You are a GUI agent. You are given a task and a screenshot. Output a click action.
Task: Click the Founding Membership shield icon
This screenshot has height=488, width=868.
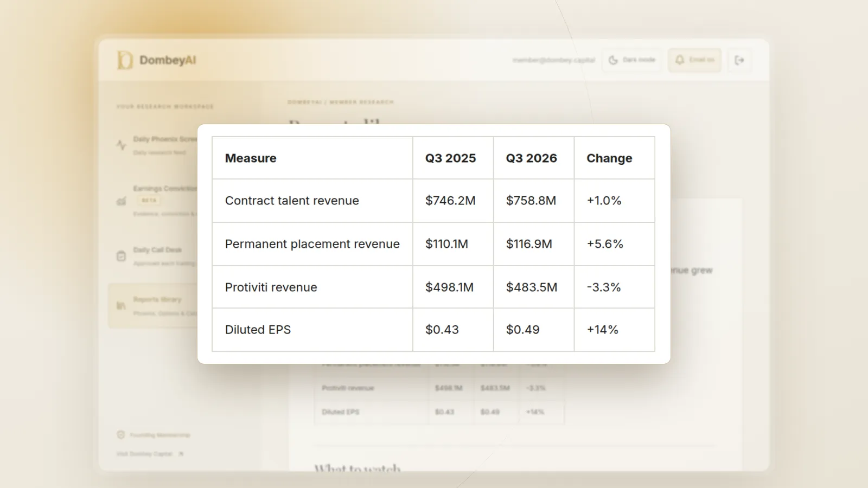click(121, 435)
